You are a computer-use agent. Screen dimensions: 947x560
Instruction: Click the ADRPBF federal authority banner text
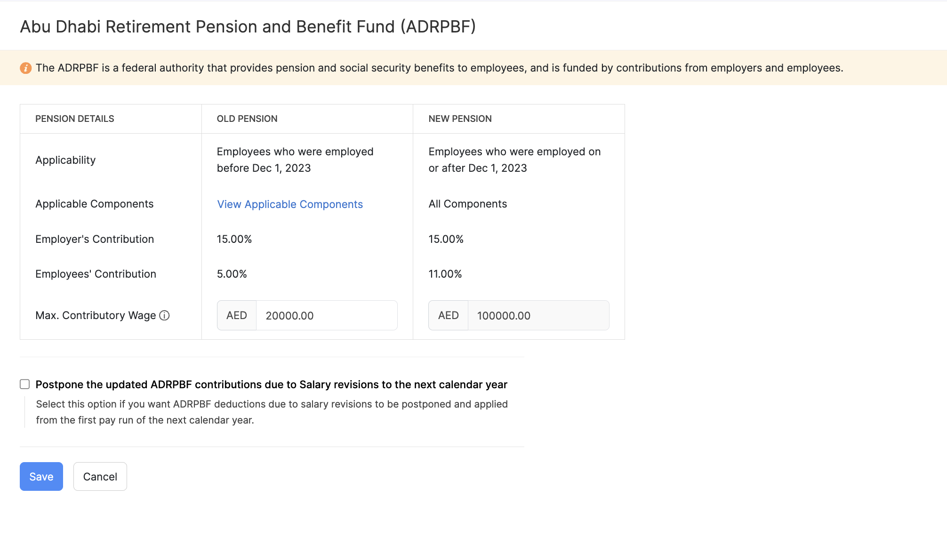pyautogui.click(x=439, y=68)
